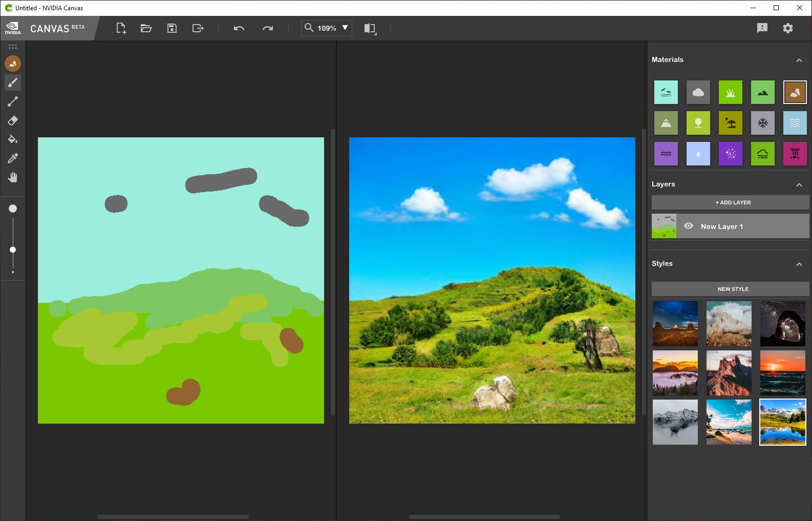This screenshot has width=812, height=521.
Task: Apply the red jagged mountain style
Action: (729, 373)
